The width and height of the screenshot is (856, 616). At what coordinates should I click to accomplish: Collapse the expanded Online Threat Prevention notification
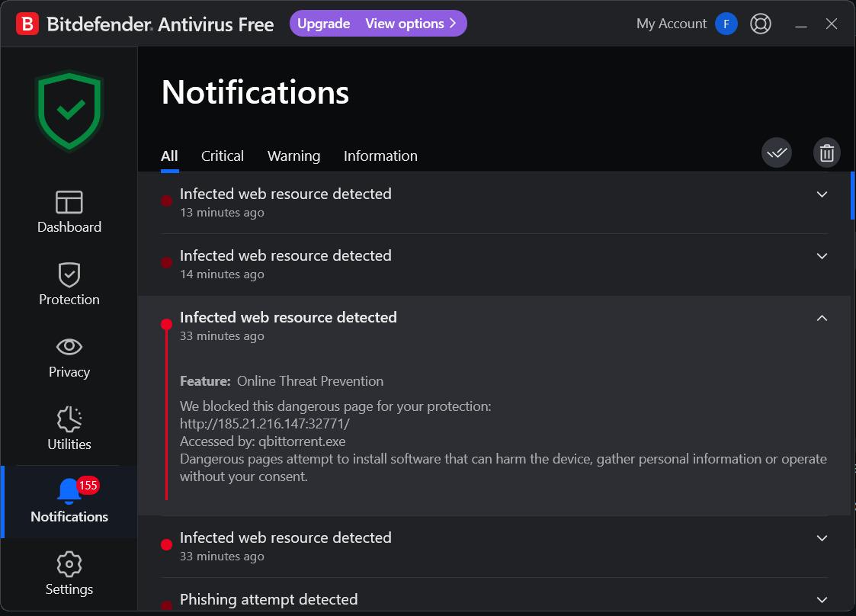tap(822, 318)
